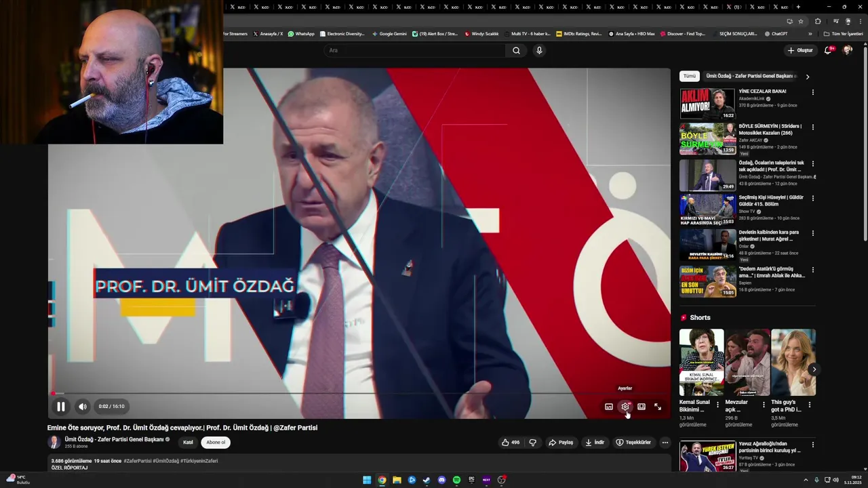
Task: Open ChatGPT bookmark
Action: 776,34
